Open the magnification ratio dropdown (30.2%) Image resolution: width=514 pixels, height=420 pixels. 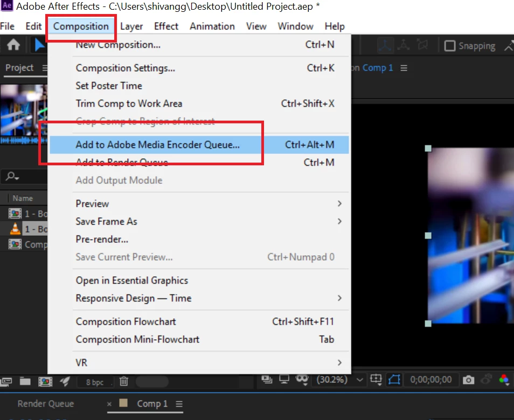(339, 380)
